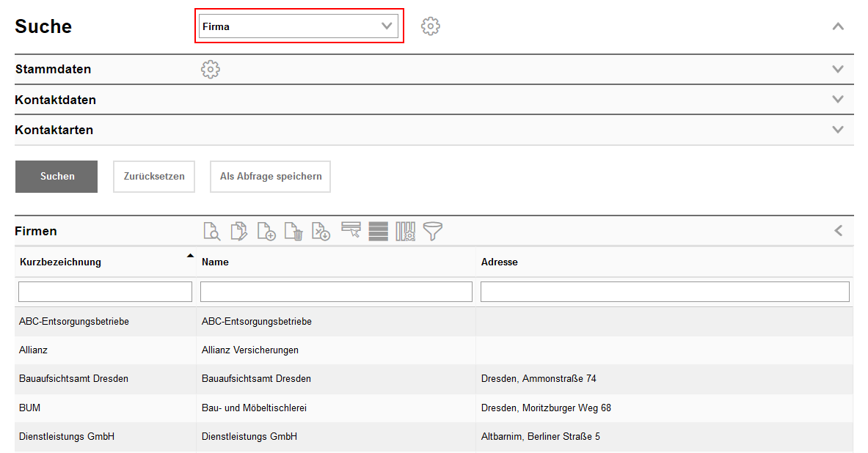
Task: Open the settings gear next to Firma dropdown
Action: click(430, 26)
